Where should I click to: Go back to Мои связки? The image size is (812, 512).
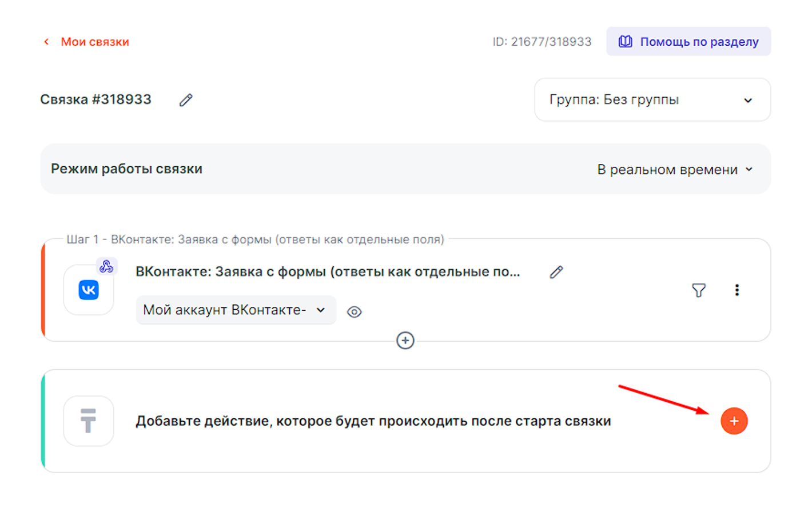(x=95, y=42)
